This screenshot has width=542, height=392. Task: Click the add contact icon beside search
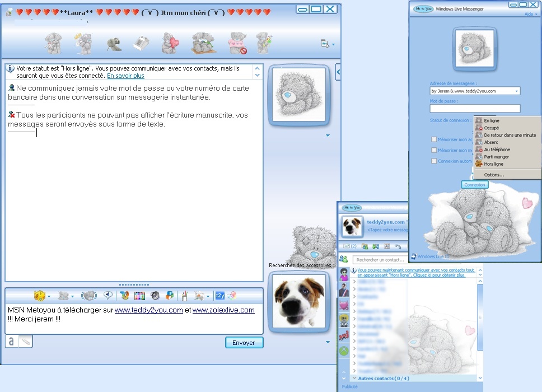pos(343,259)
